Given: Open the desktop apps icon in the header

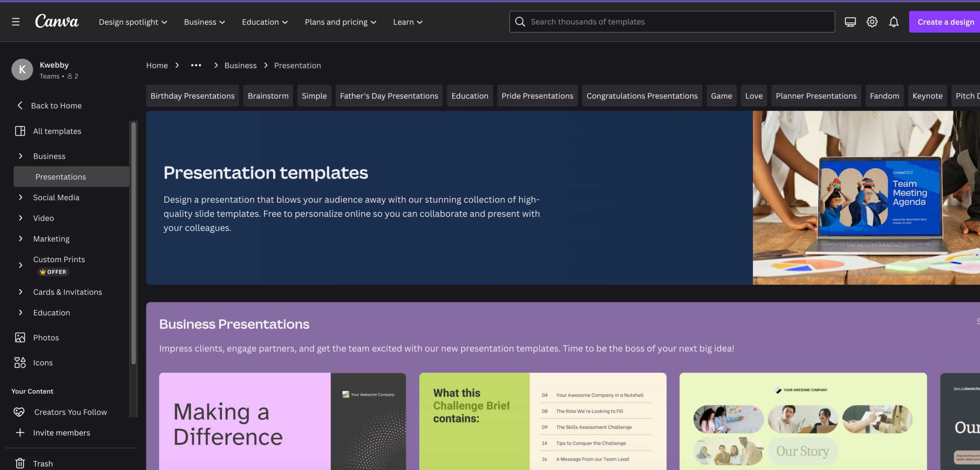Looking at the screenshot, I should (850, 21).
